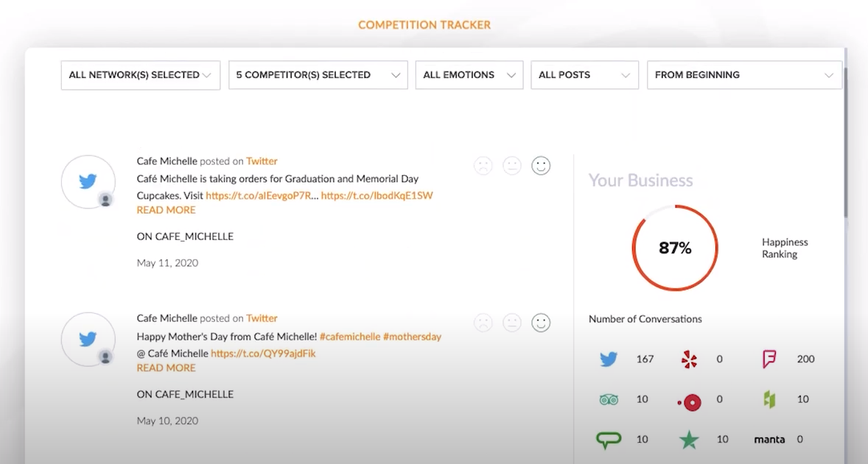Click the Competition Tracker heading
868x464 pixels.
click(424, 25)
